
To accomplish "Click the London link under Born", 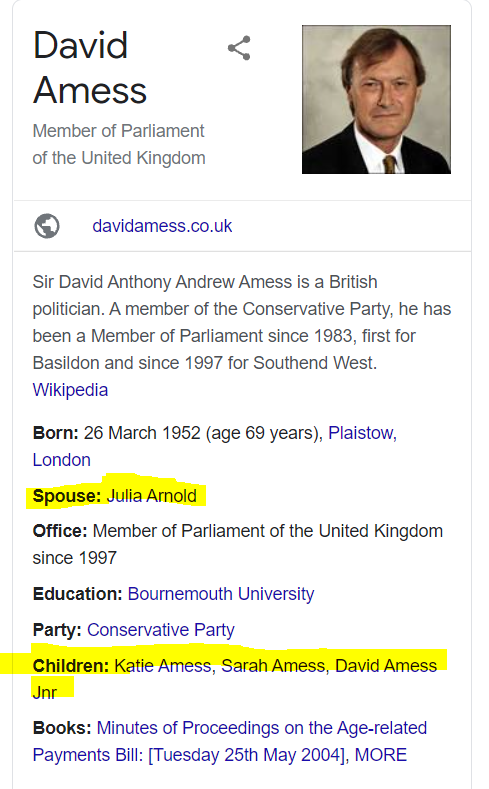I will [x=61, y=460].
